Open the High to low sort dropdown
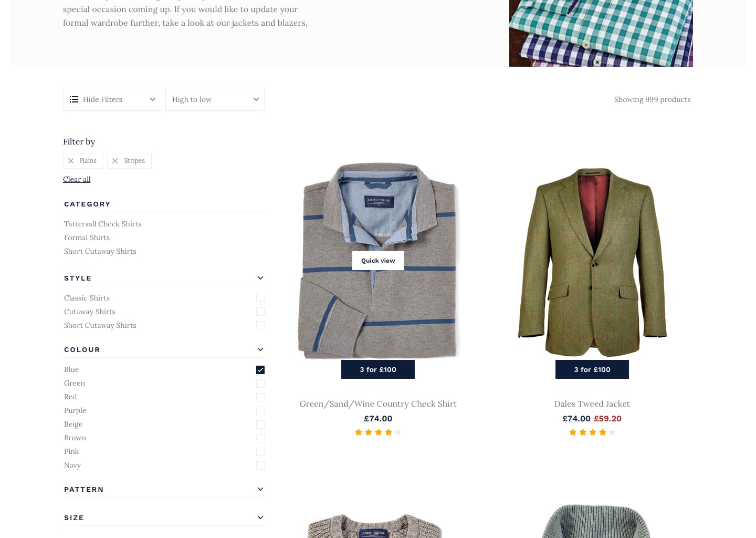 (x=215, y=99)
